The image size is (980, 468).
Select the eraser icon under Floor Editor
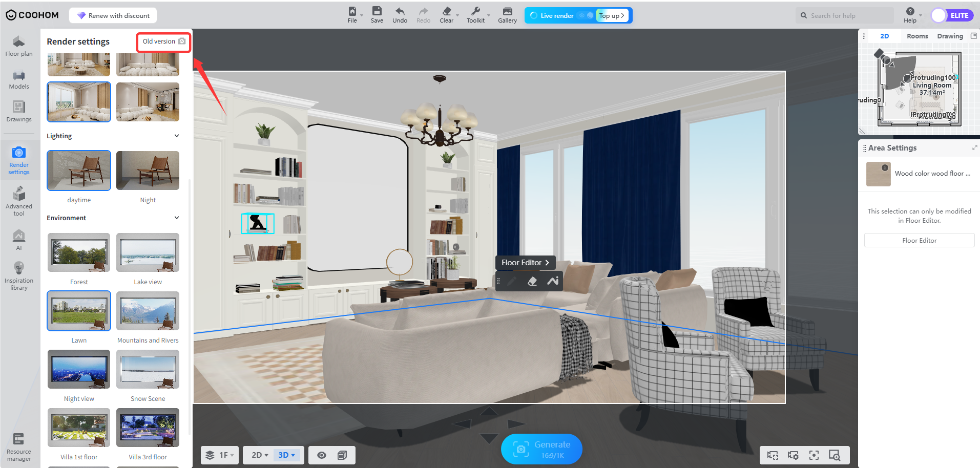(x=532, y=281)
